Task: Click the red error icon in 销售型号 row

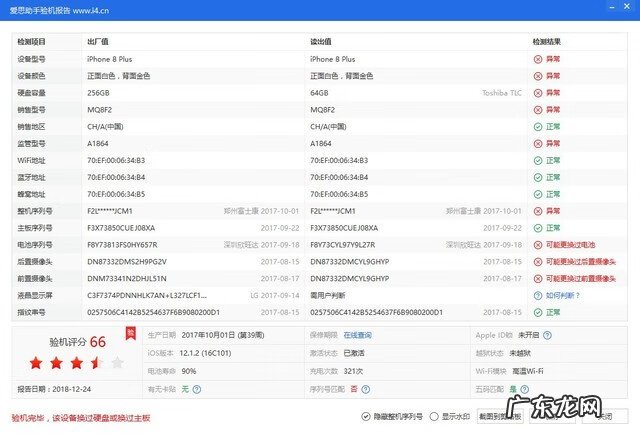Action: (538, 110)
